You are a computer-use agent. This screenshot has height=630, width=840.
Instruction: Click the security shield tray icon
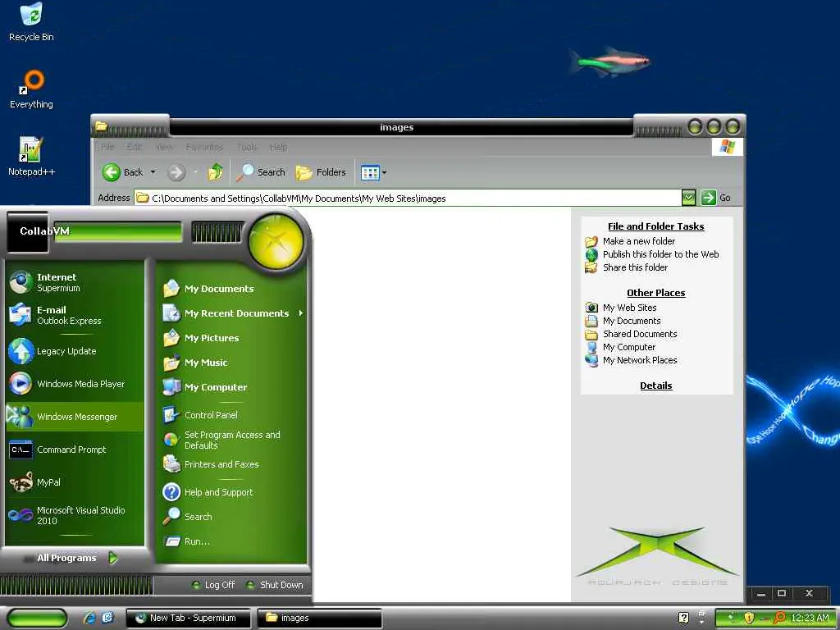click(x=749, y=619)
